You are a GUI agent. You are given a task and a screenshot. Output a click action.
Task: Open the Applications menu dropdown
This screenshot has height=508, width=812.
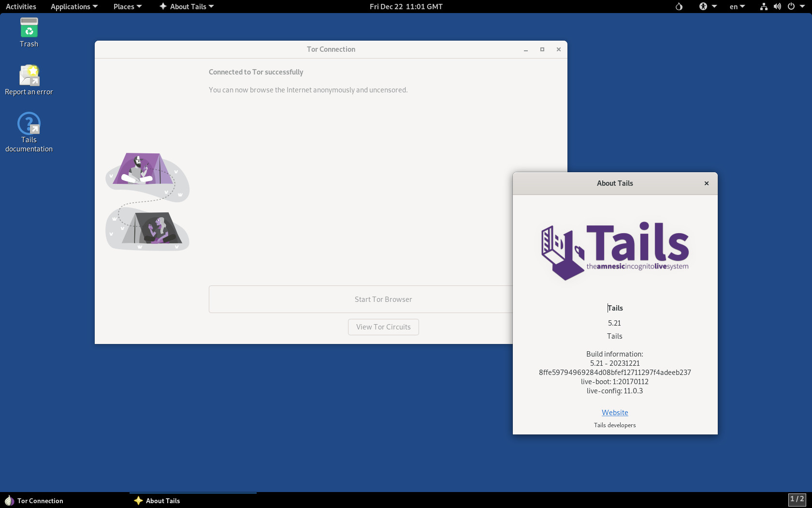74,6
